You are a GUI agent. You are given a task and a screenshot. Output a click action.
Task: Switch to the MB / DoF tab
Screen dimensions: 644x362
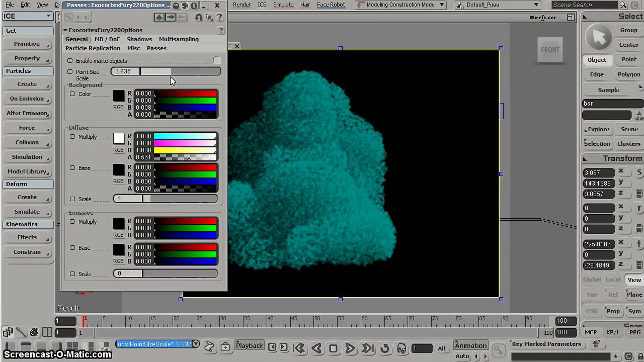107,39
